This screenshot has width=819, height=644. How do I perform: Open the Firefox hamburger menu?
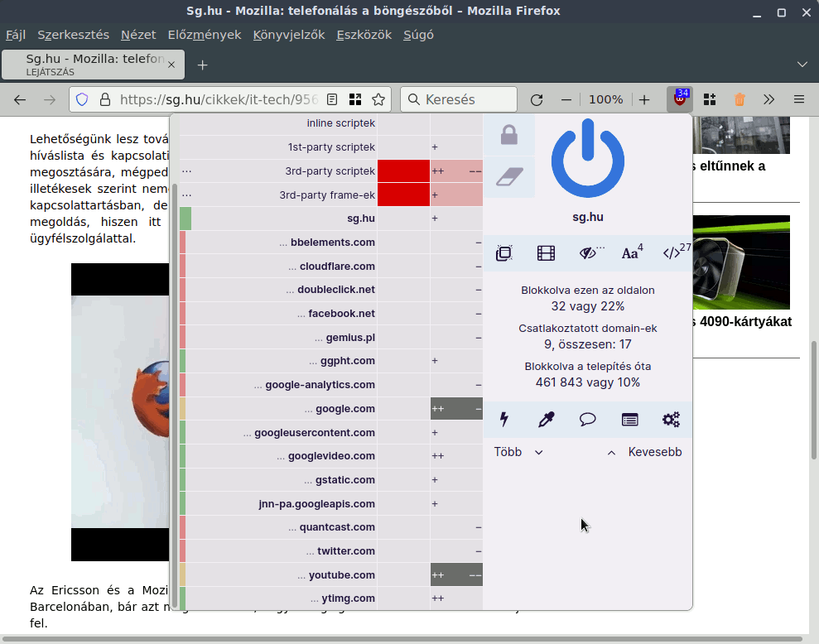(x=798, y=99)
